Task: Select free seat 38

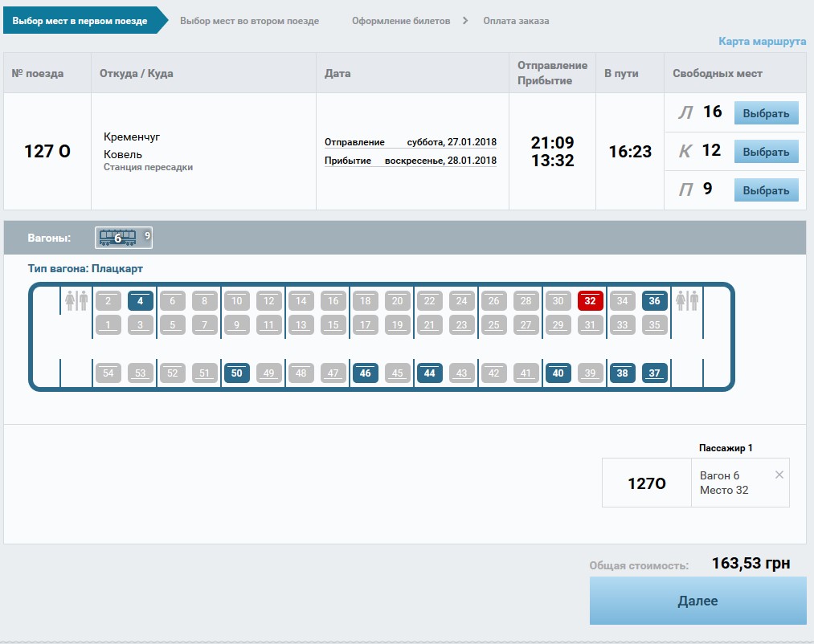Action: (x=622, y=373)
